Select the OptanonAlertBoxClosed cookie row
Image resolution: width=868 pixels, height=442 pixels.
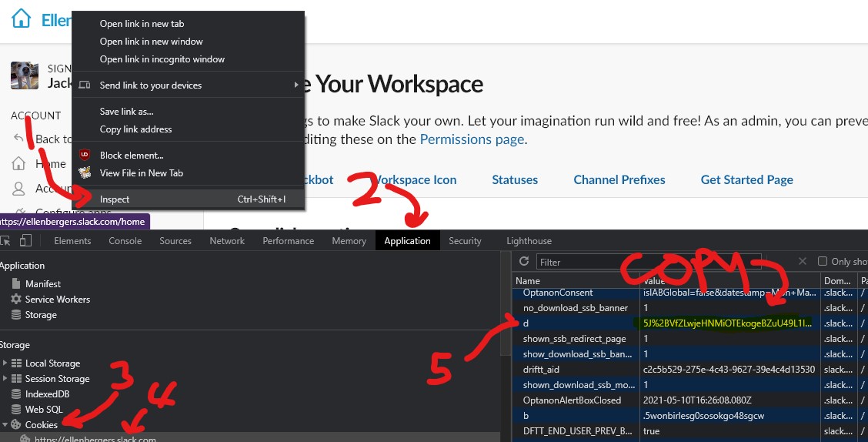click(x=689, y=400)
